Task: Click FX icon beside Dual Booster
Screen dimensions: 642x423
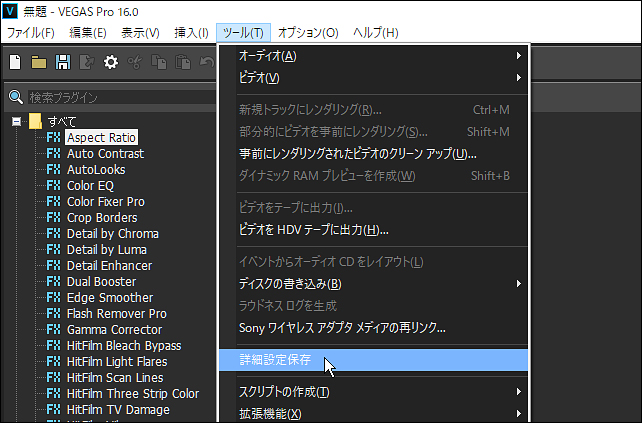Action: (54, 281)
